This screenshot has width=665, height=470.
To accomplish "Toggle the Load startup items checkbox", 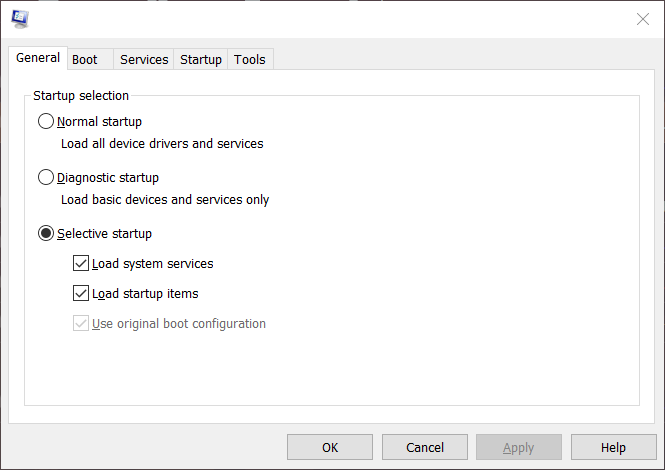I will click(x=81, y=294).
